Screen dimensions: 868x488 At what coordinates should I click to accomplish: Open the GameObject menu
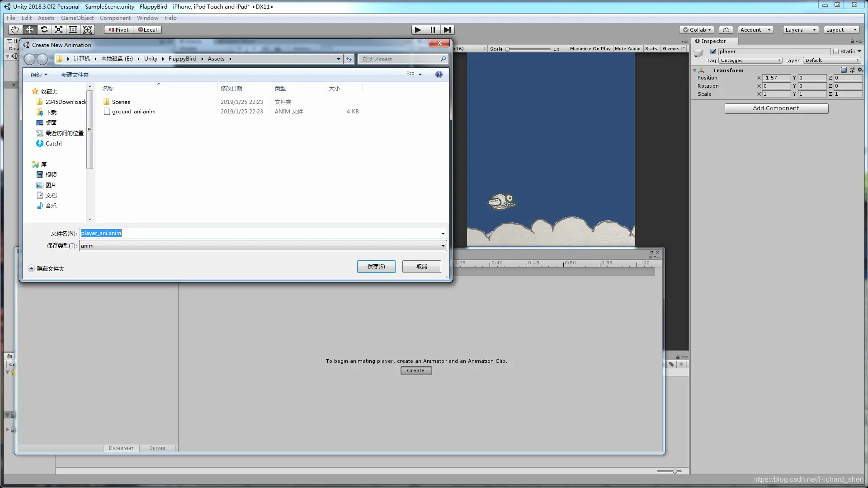click(x=77, y=18)
